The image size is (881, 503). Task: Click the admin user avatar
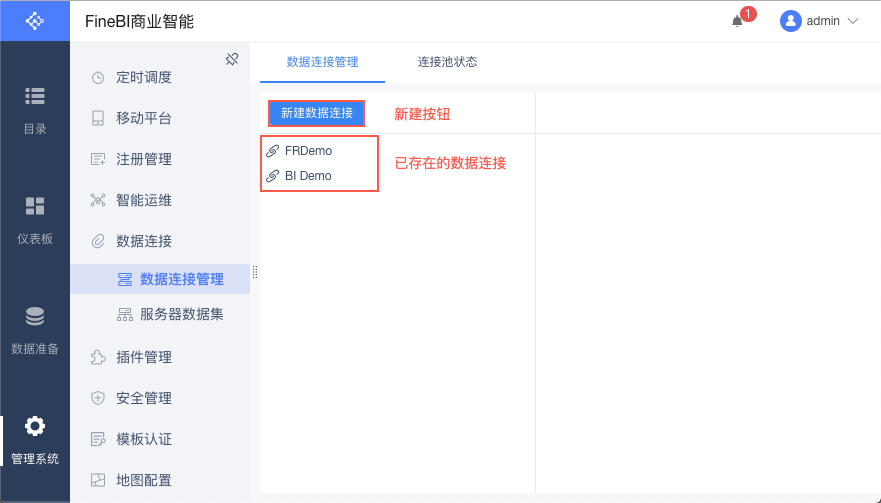[x=791, y=21]
